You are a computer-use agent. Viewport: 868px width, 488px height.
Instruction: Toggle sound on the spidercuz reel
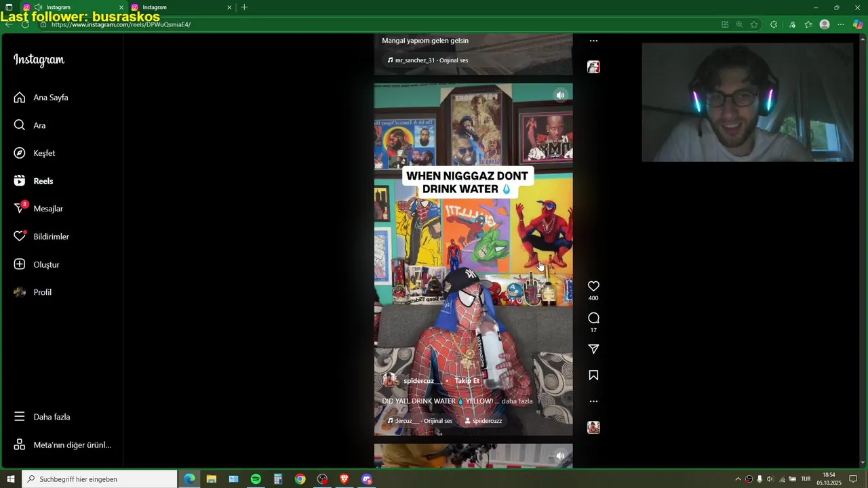pos(560,96)
